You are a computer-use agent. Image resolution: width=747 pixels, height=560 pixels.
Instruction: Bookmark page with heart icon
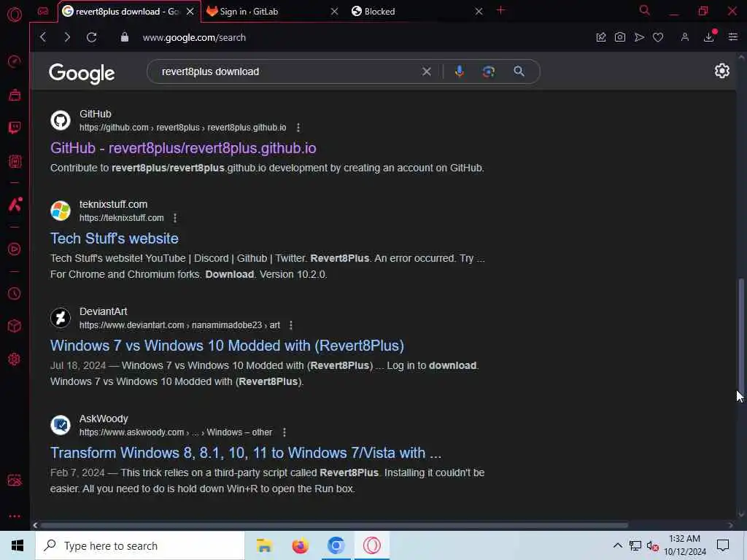tap(658, 37)
